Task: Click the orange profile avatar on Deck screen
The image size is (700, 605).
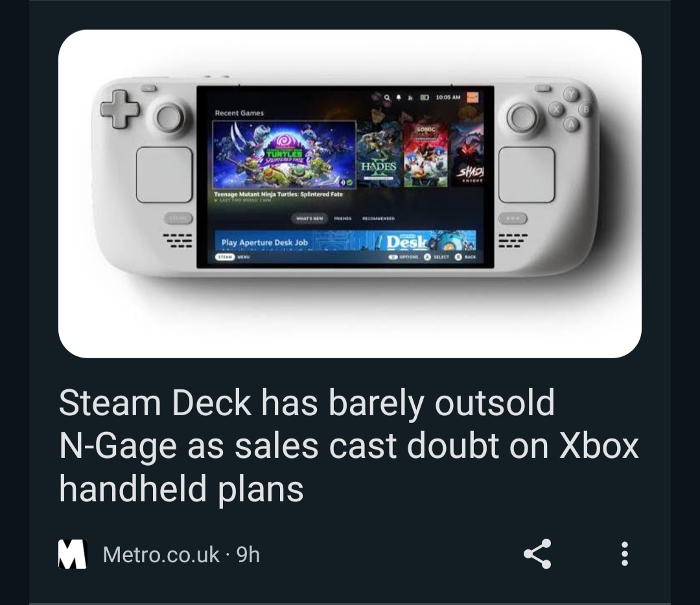Action: [x=472, y=97]
